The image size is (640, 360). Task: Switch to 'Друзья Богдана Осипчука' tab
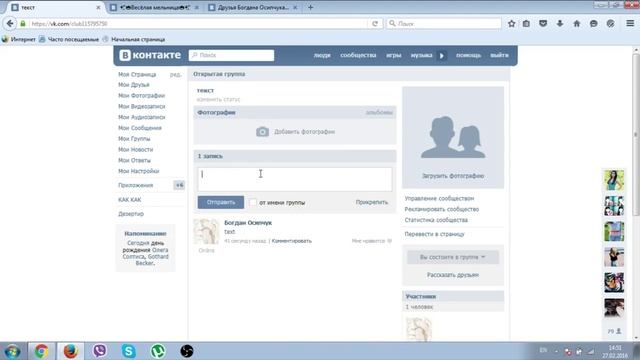click(253, 7)
